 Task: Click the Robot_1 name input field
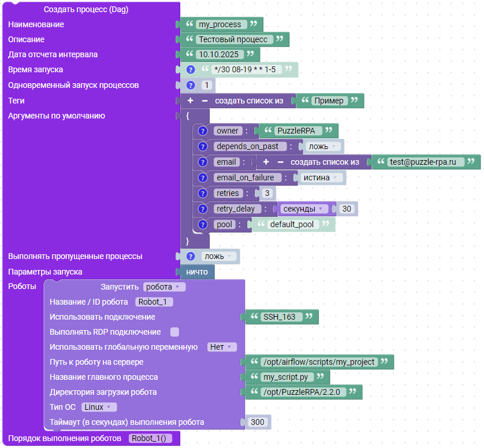point(154,302)
